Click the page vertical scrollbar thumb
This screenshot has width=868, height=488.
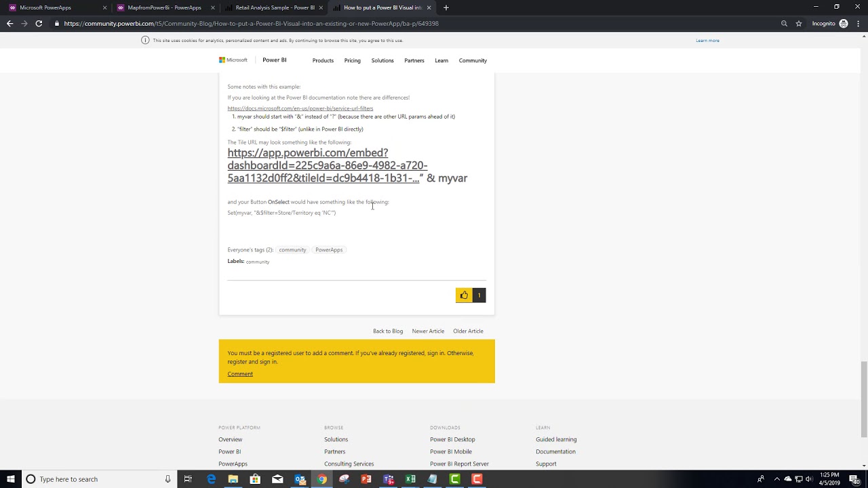point(863,400)
